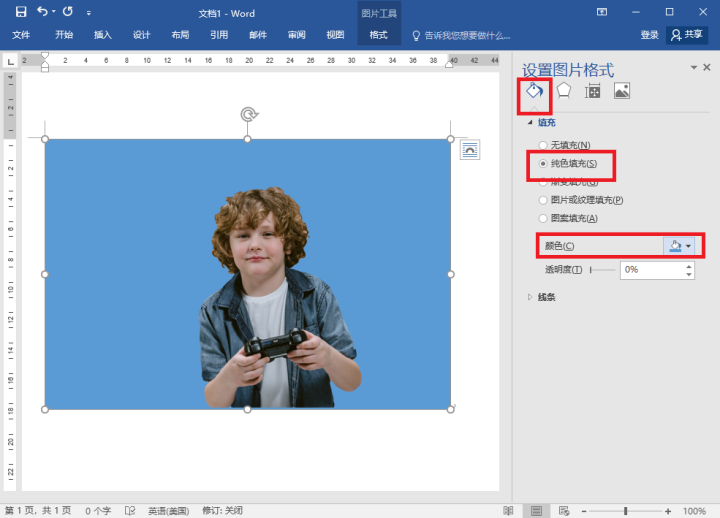Screen dimensions: 720x518
Task: Open the Layout & Properties pane icon
Action: (593, 91)
